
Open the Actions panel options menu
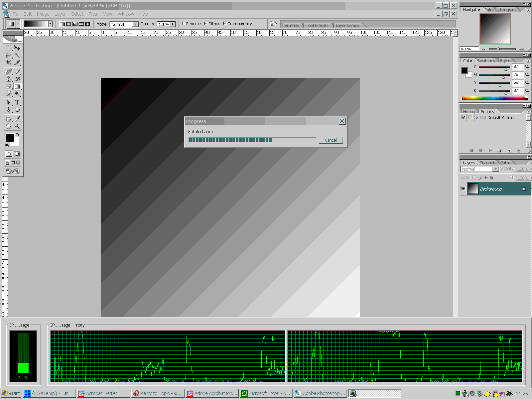528,112
